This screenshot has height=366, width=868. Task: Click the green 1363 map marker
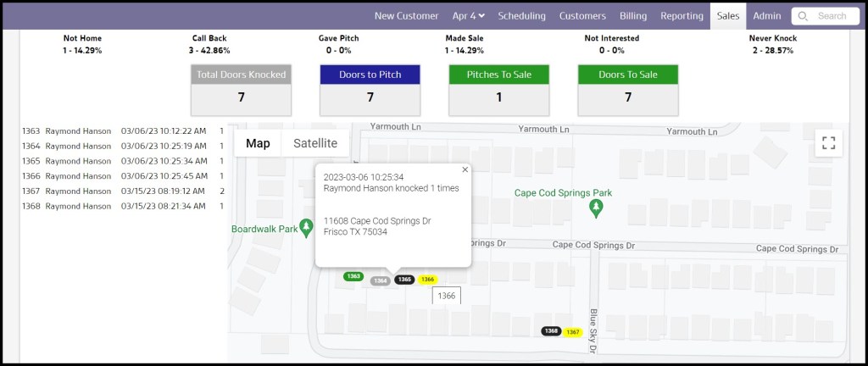(x=353, y=276)
